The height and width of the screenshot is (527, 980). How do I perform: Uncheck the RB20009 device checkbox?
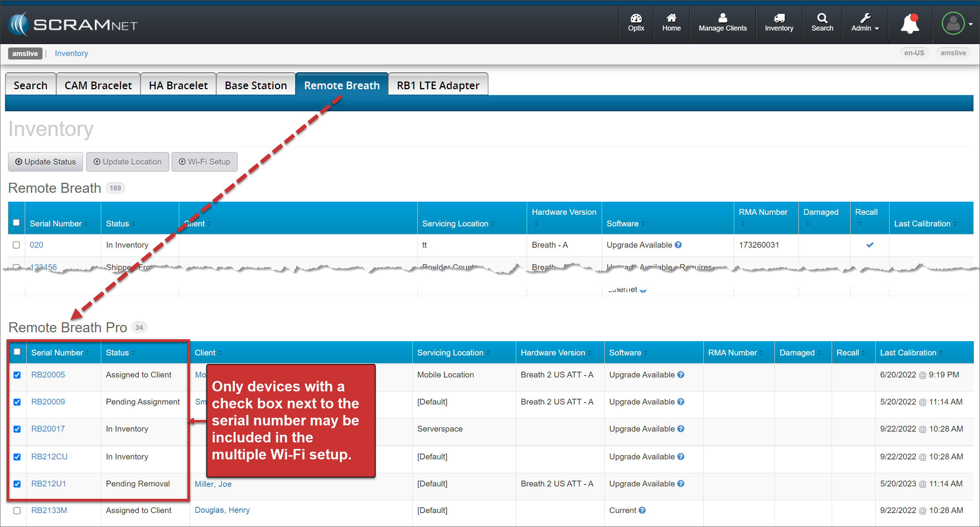[17, 402]
